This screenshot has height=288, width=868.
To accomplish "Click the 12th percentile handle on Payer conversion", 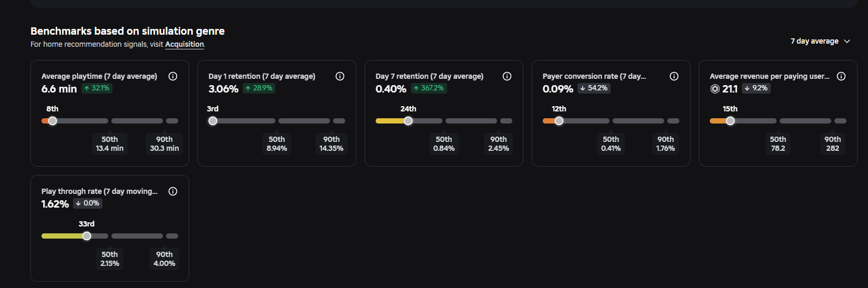I will pyautogui.click(x=559, y=121).
